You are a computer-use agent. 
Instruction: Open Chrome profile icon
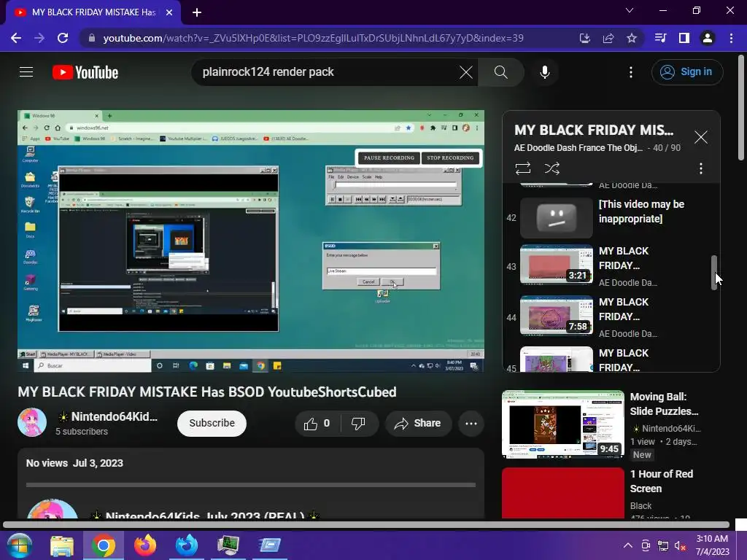(x=708, y=38)
